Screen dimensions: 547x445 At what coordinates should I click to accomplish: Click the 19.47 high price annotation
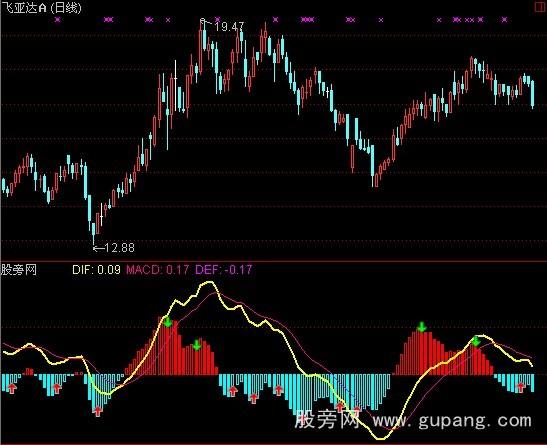[x=229, y=27]
